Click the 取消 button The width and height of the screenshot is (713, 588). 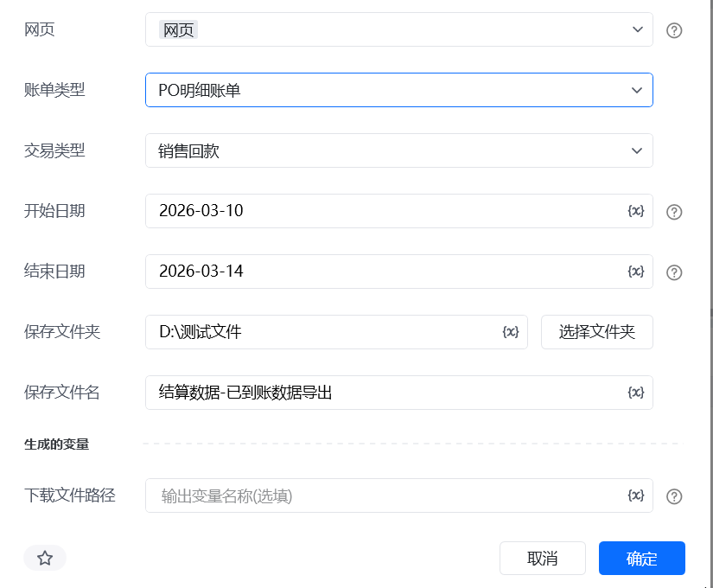pos(543,558)
